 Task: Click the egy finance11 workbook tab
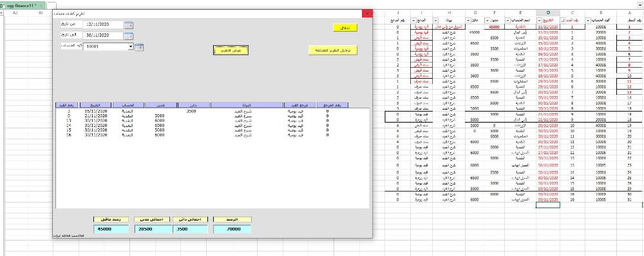[21, 5]
